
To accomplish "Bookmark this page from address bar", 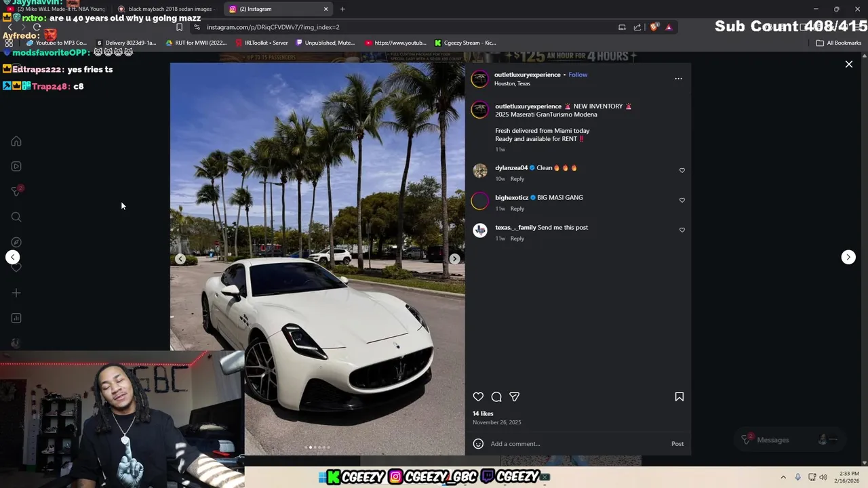I will point(179,27).
